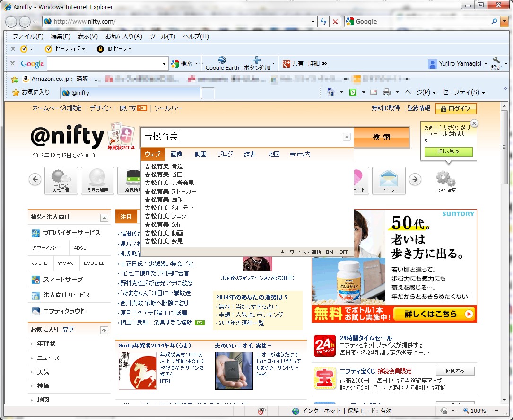This screenshot has width=513, height=420.
Task: Turn keyword input assist OFF
Action: [344, 252]
